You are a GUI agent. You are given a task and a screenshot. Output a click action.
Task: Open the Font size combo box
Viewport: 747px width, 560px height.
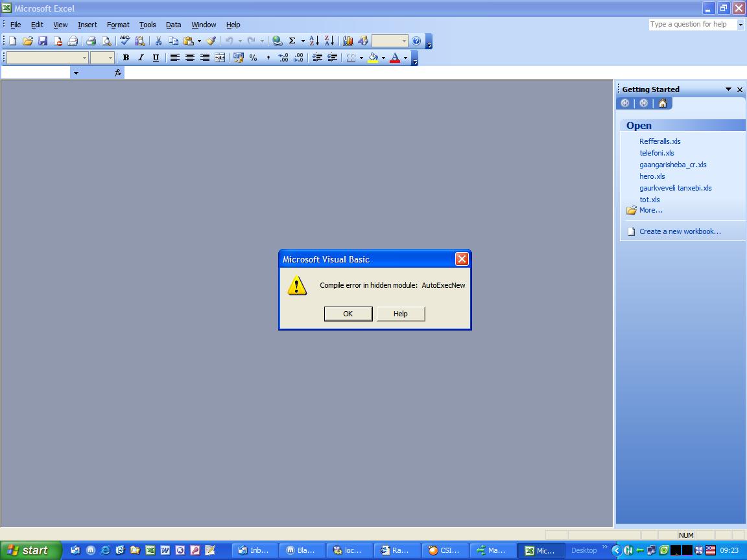(x=102, y=58)
